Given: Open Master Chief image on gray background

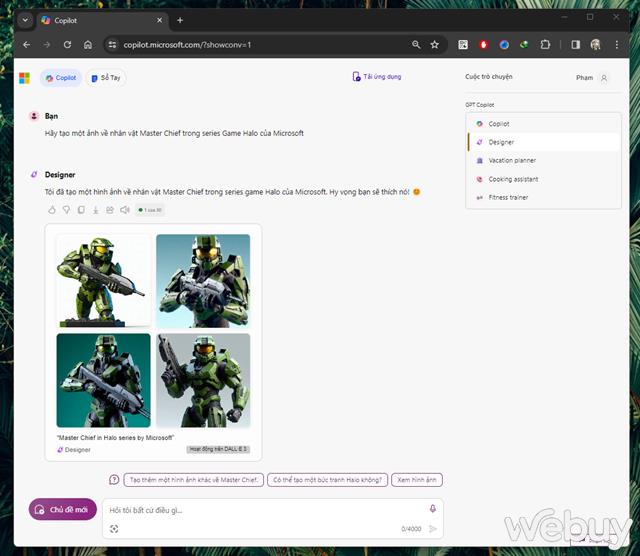Looking at the screenshot, I should click(x=203, y=380).
